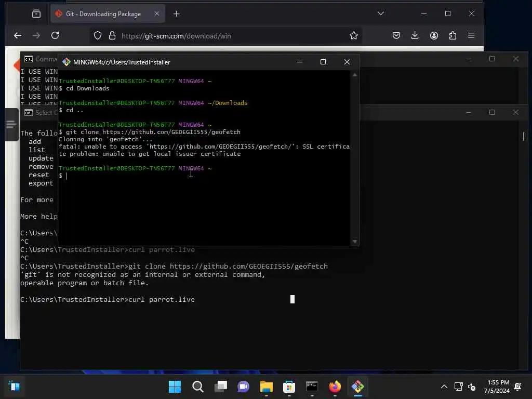Bookmark this page with the star
Viewport: 532px width, 399px height.
(353, 36)
